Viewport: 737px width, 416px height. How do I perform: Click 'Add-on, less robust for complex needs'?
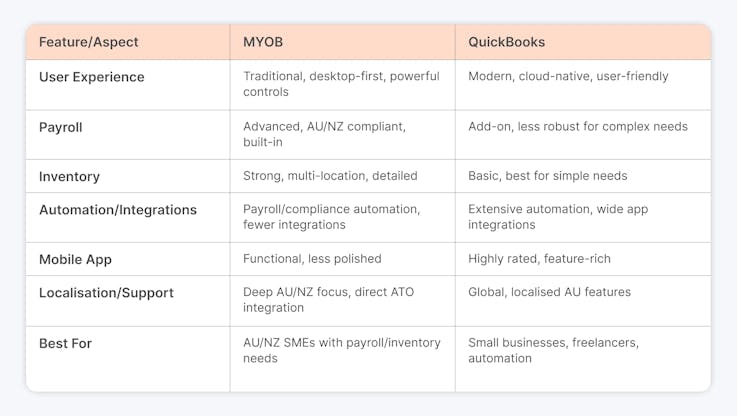578,126
